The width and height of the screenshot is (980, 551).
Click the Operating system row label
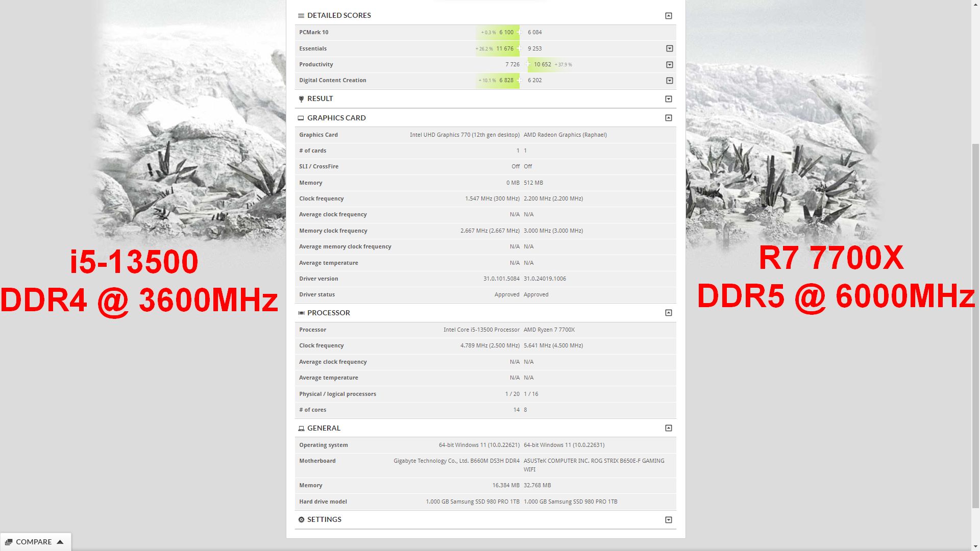pos(324,445)
